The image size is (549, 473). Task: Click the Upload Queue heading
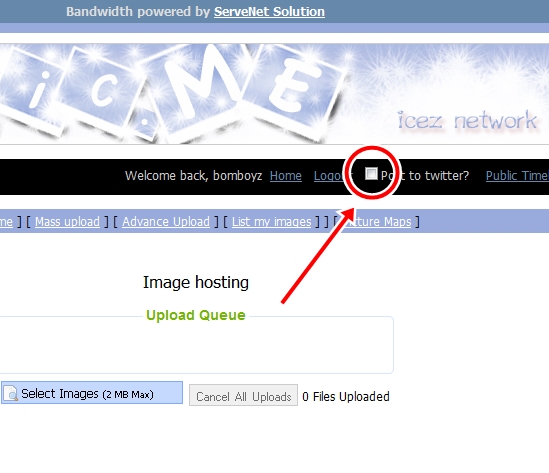click(196, 315)
